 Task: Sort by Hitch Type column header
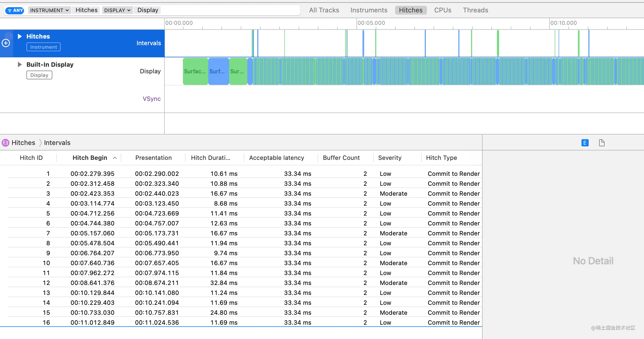click(x=441, y=158)
